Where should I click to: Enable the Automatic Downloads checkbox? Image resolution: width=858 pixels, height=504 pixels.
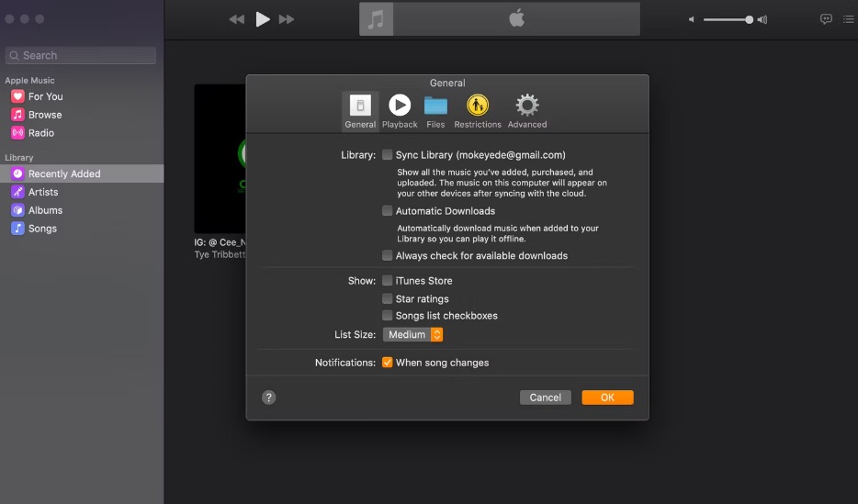point(388,211)
